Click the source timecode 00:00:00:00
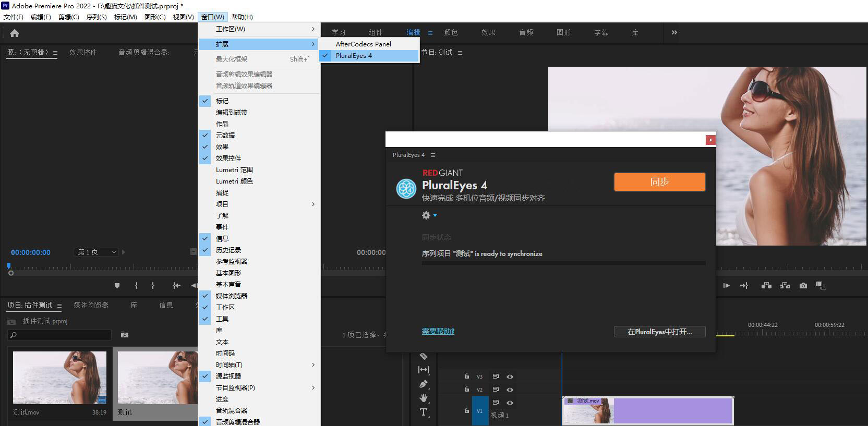The image size is (868, 426). [31, 253]
